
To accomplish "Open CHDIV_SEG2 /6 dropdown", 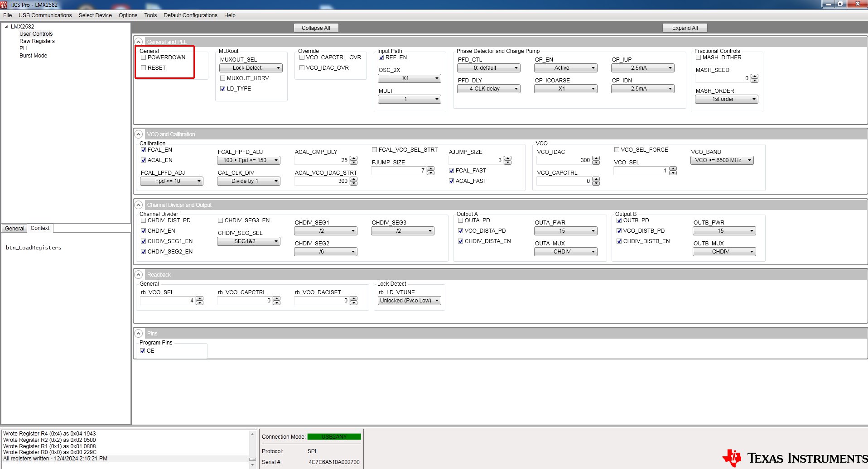I will click(x=326, y=252).
